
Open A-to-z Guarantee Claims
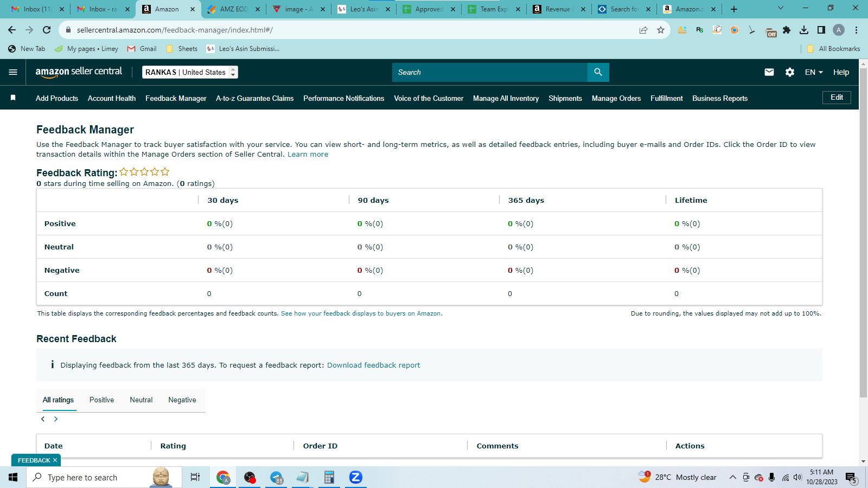point(254,98)
